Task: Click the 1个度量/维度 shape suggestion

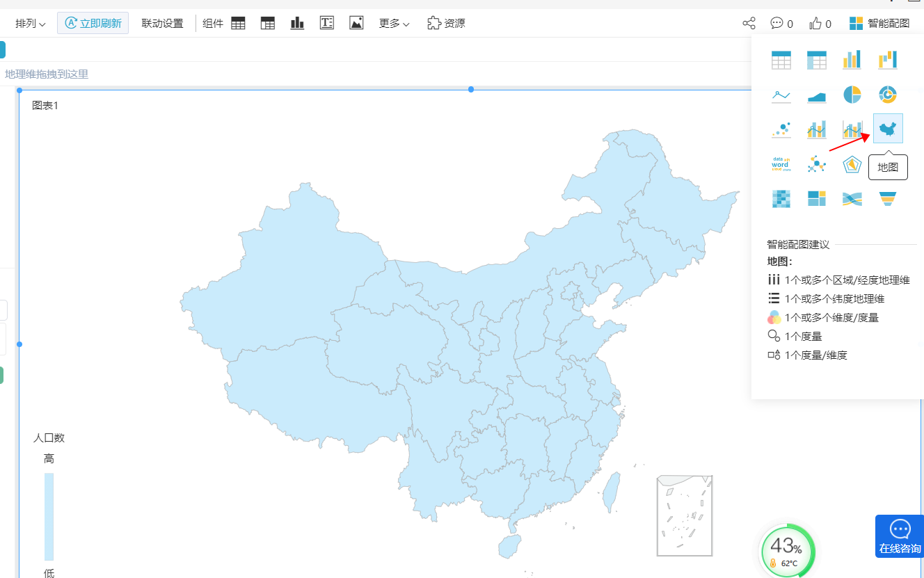Action: click(807, 355)
